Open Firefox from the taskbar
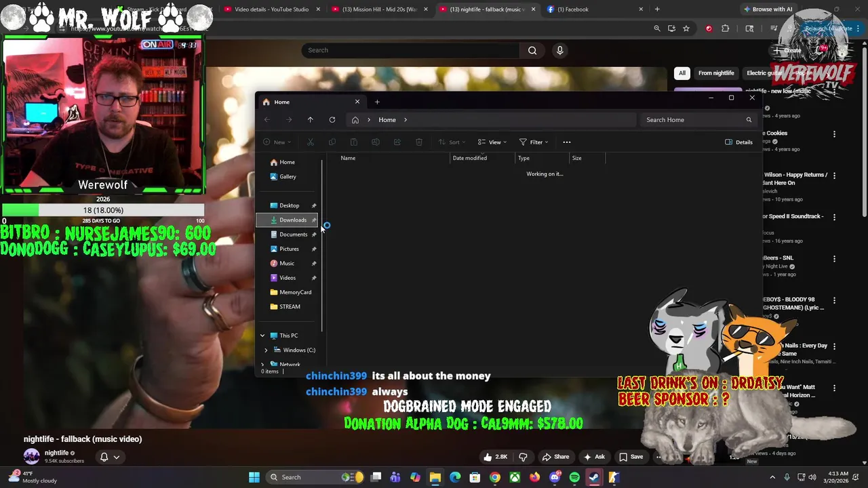This screenshot has width=868, height=488. 534,477
